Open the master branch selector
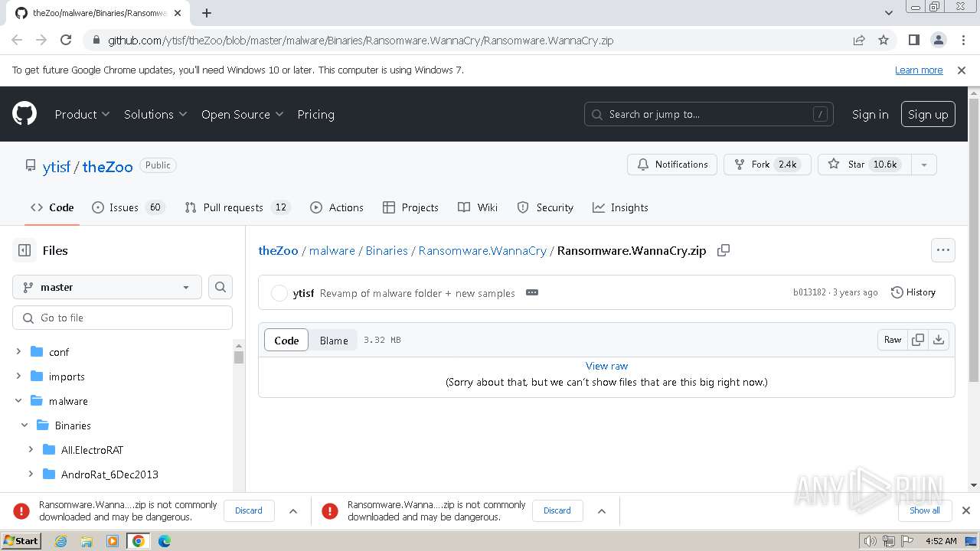This screenshot has height=551, width=980. [x=107, y=287]
